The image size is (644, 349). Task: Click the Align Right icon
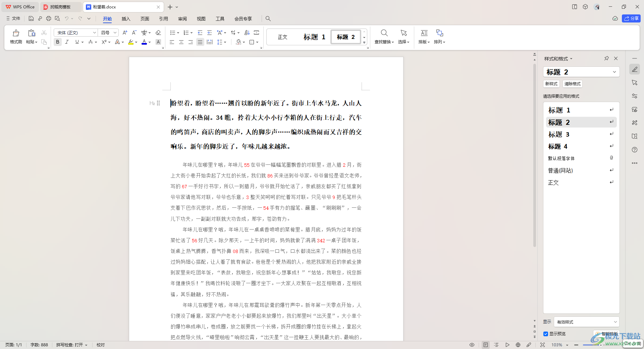(191, 42)
